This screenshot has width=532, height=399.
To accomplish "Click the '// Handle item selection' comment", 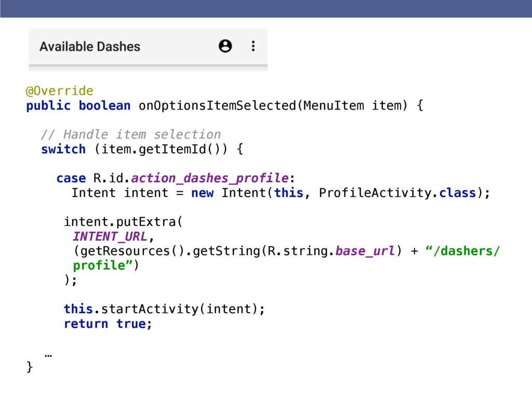I will coord(131,135).
